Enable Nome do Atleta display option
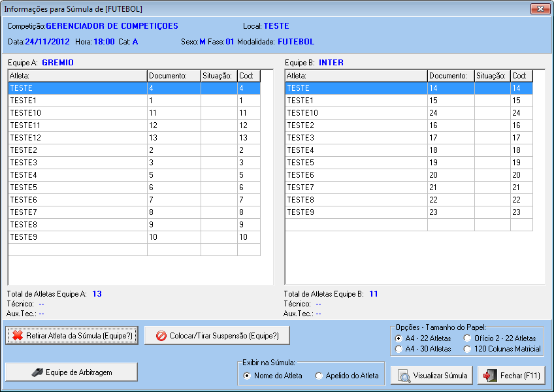The height and width of the screenshot is (392, 554). (x=247, y=376)
